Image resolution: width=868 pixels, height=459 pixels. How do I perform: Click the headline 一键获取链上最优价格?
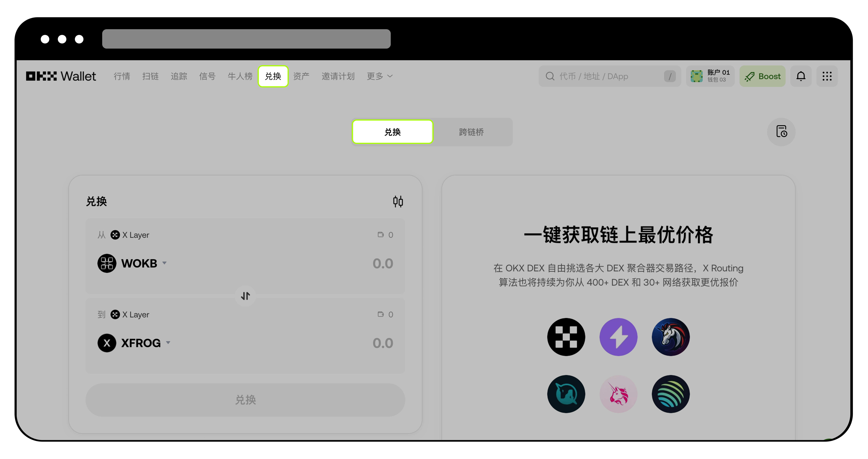[x=618, y=235]
